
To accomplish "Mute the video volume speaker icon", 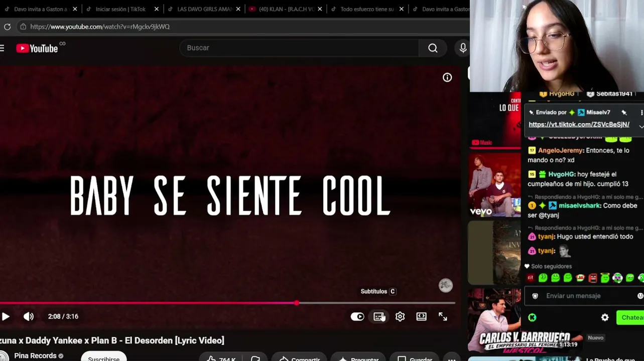I will [29, 316].
